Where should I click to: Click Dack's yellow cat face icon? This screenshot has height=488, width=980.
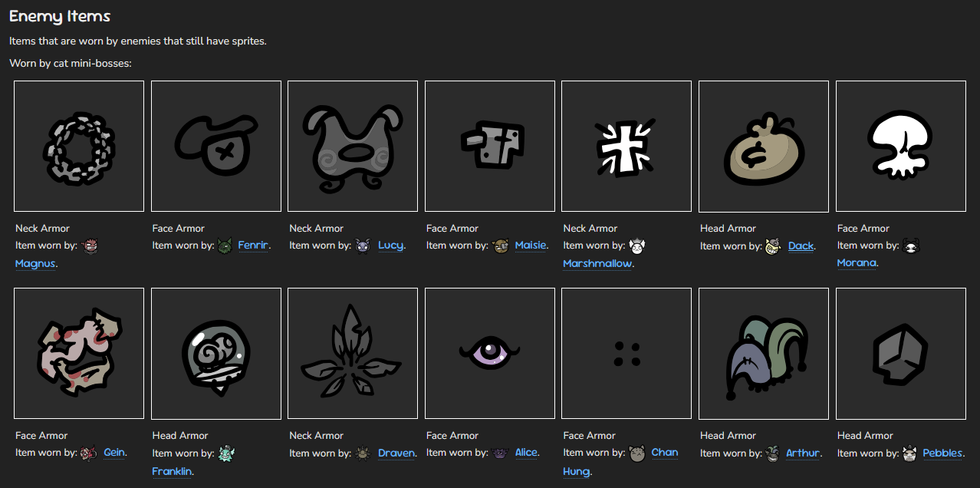773,246
